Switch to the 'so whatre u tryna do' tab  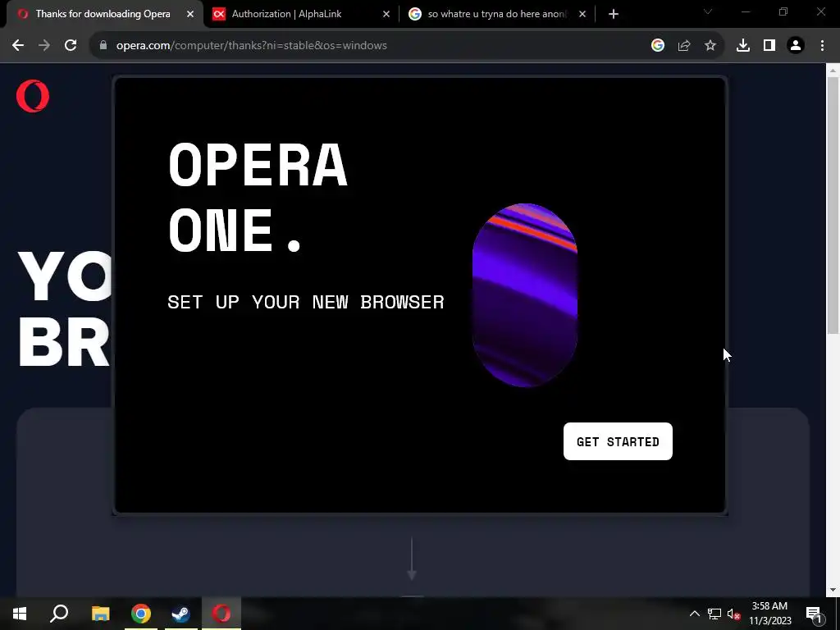pos(495,14)
